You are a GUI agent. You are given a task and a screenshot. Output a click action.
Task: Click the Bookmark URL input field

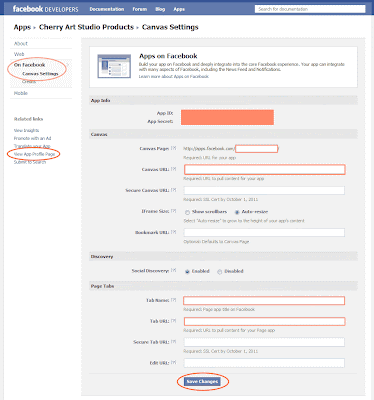tap(264, 233)
